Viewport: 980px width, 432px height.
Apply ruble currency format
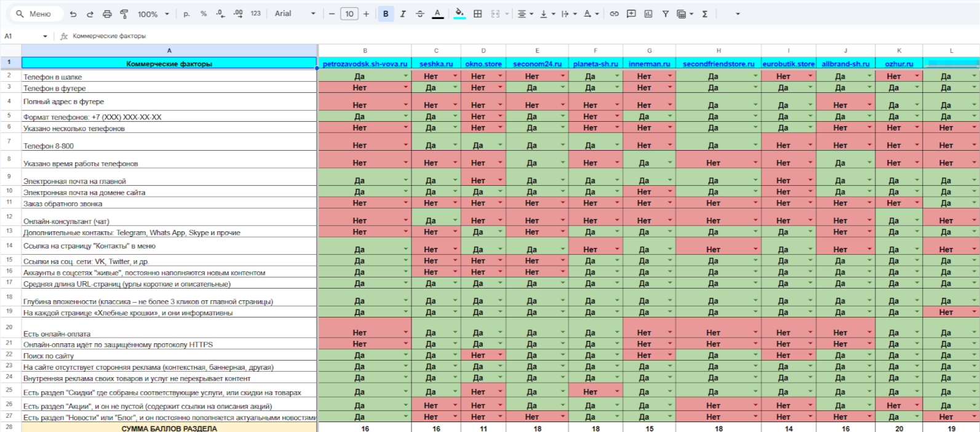186,14
